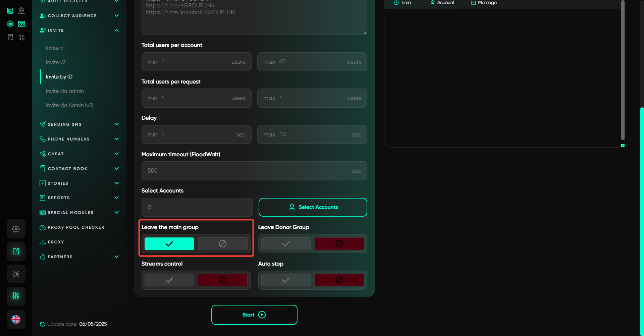Click the Proxy Pool Checker icon
This screenshot has width=644, height=336.
[x=43, y=227]
